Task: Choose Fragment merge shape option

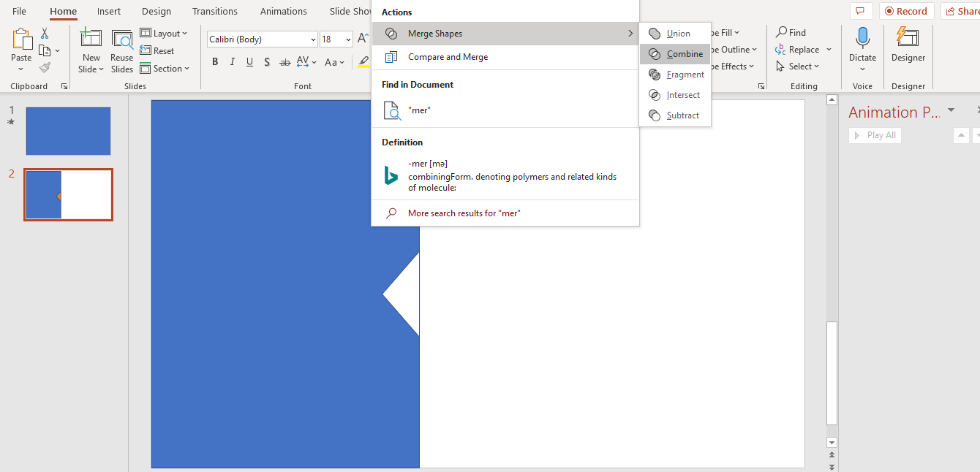Action: click(x=675, y=75)
